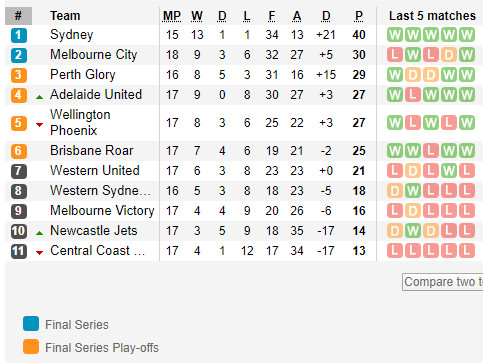Click Sydney's rank 1 position badge

tap(19, 35)
